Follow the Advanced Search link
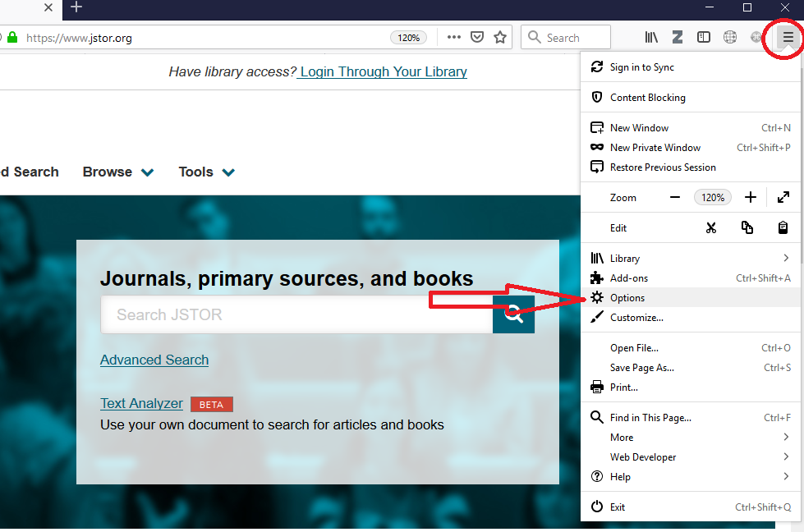Image resolution: width=804 pixels, height=532 pixels. click(x=154, y=360)
